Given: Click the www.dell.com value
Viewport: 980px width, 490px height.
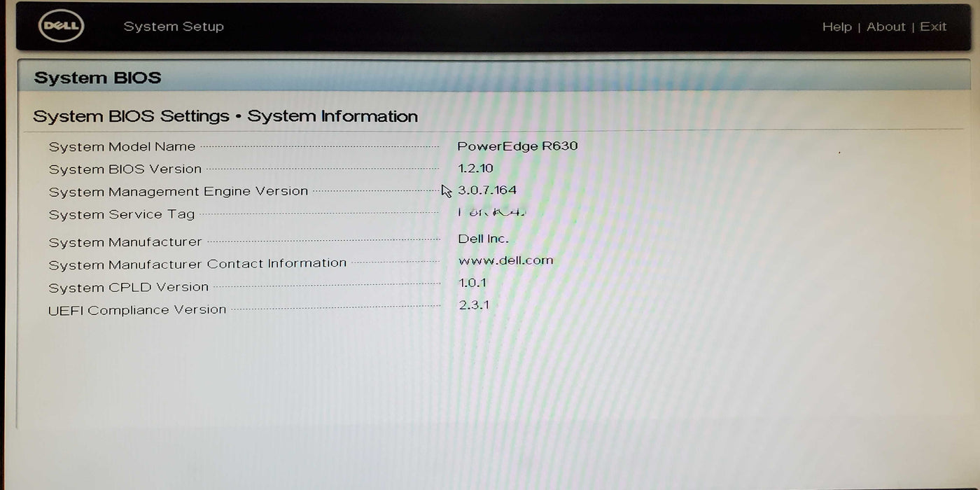Looking at the screenshot, I should [505, 260].
